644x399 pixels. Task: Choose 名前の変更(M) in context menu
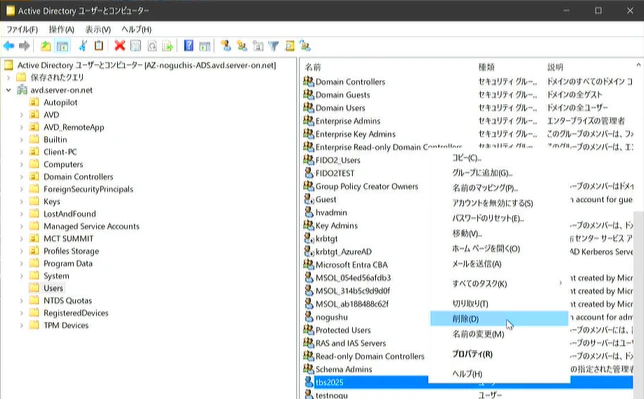click(499, 334)
